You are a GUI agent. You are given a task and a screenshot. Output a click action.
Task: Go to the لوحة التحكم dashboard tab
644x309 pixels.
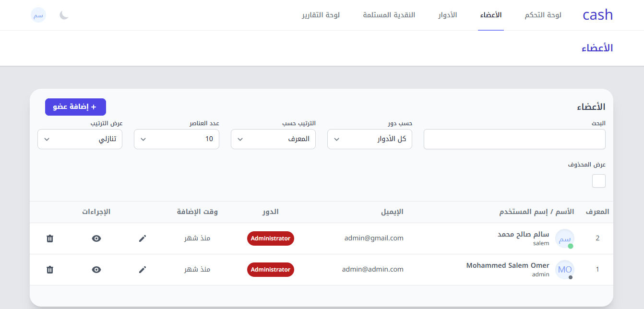[x=543, y=15]
